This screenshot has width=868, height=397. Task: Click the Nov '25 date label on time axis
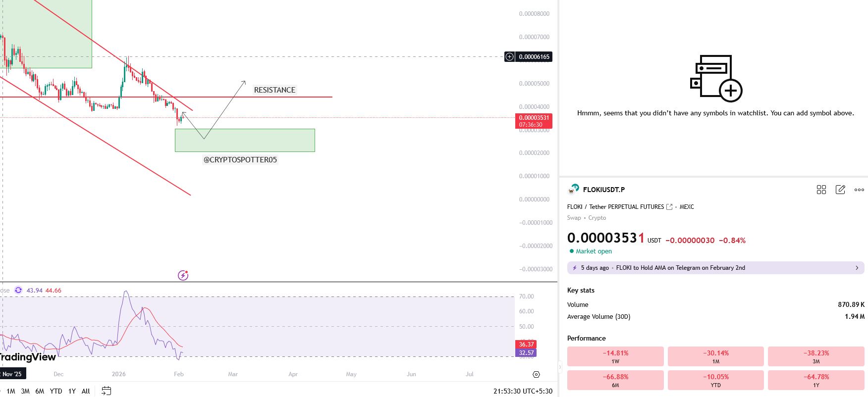point(12,374)
